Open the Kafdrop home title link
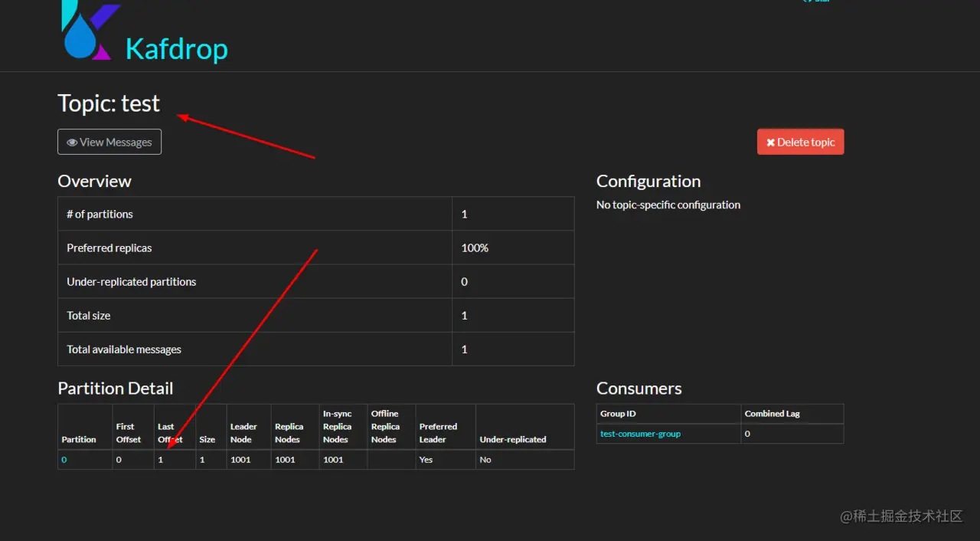The width and height of the screenshot is (980, 541). pyautogui.click(x=177, y=49)
